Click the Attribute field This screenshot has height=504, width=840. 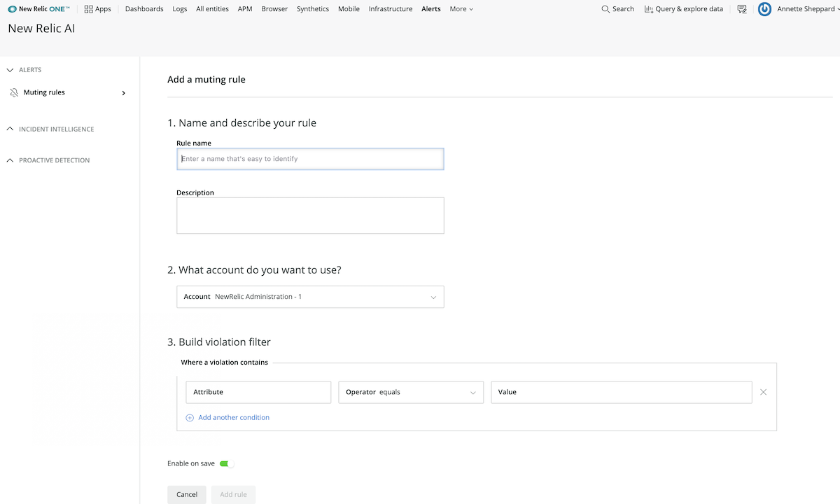tap(258, 392)
